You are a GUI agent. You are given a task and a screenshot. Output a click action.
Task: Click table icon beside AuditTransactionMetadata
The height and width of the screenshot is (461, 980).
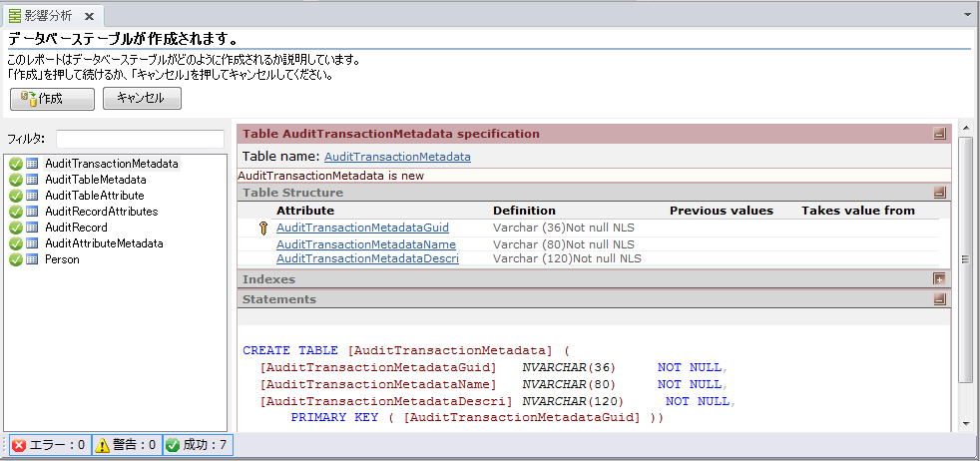(32, 164)
